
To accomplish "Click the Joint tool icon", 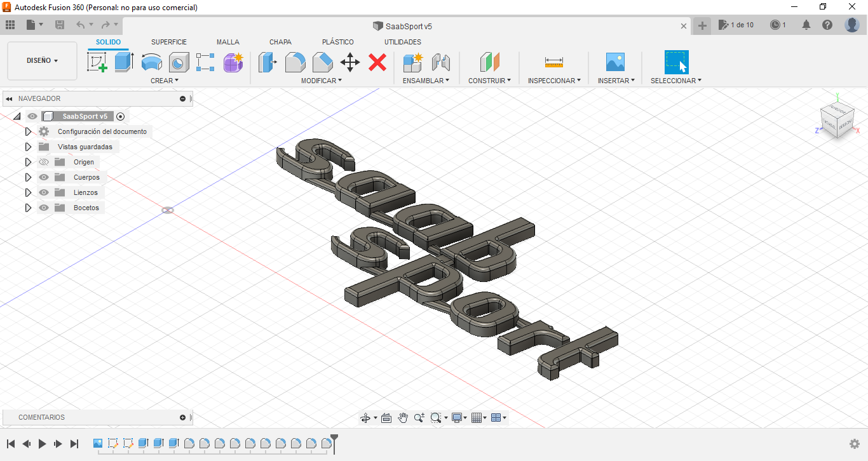I will pyautogui.click(x=440, y=62).
